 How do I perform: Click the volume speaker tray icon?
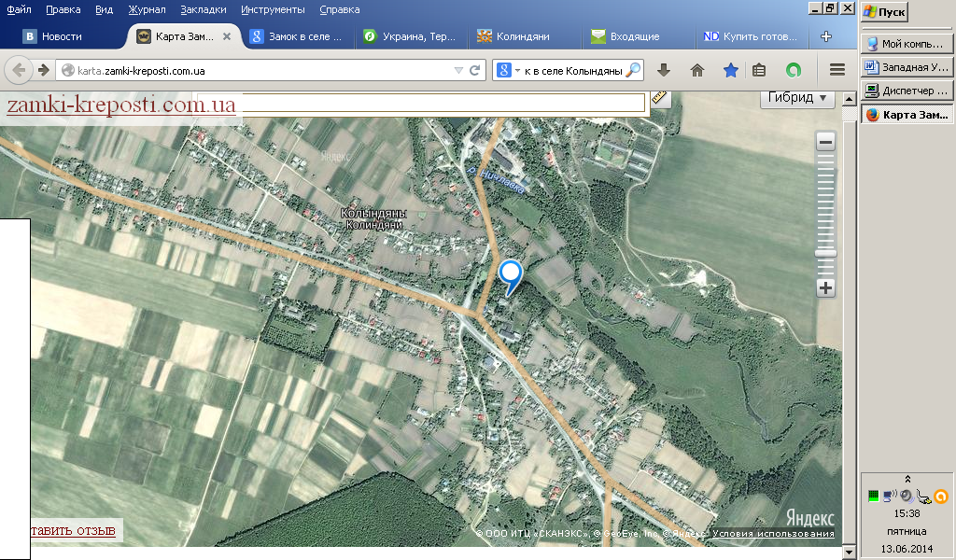[x=907, y=497]
